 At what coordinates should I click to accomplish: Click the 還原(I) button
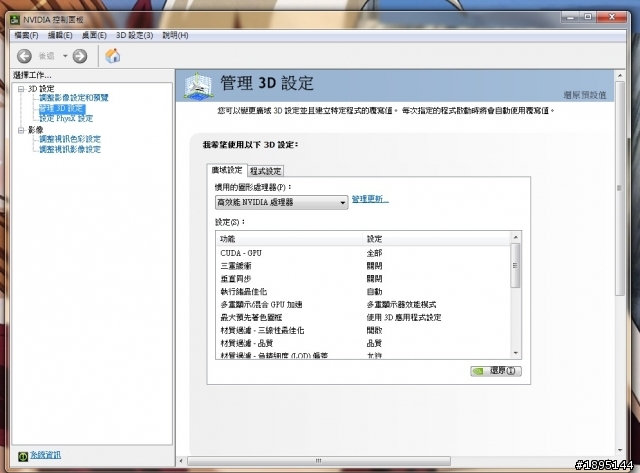click(496, 371)
